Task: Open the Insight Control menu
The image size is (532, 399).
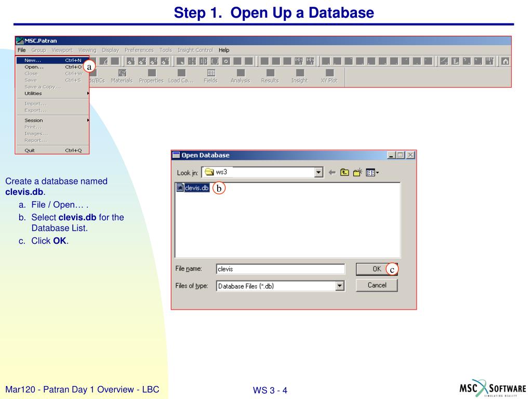Action: click(x=195, y=50)
